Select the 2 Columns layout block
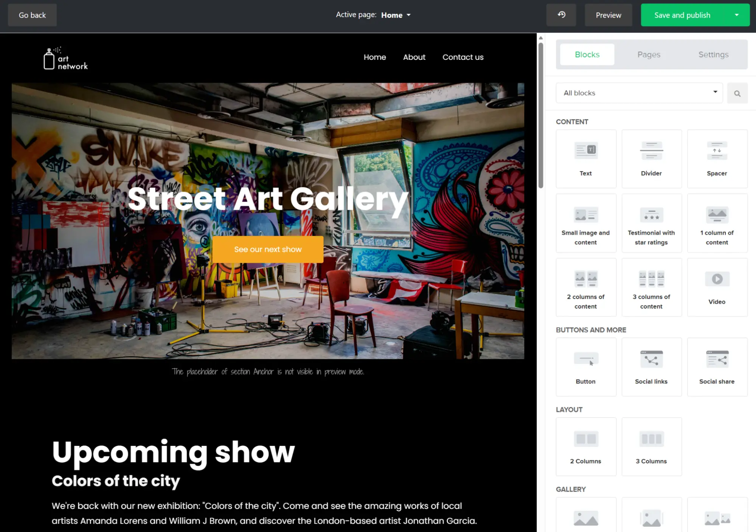Viewport: 756px width, 532px height. pos(586,447)
